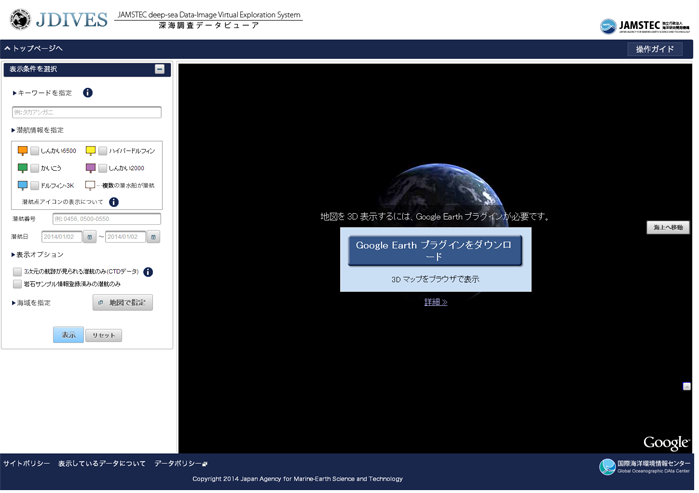Image resolution: width=699 pixels, height=493 pixels.
Task: Open the データポリシー footer link
Action: pos(181,464)
